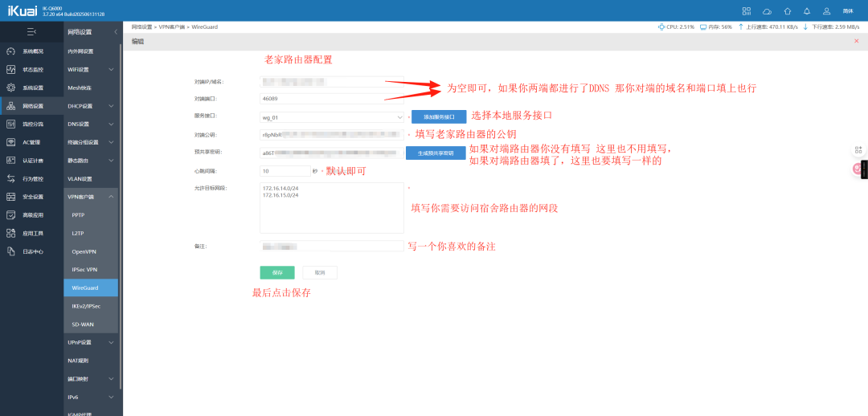Open the user account icon
This screenshot has height=416, width=868.
[x=827, y=11]
